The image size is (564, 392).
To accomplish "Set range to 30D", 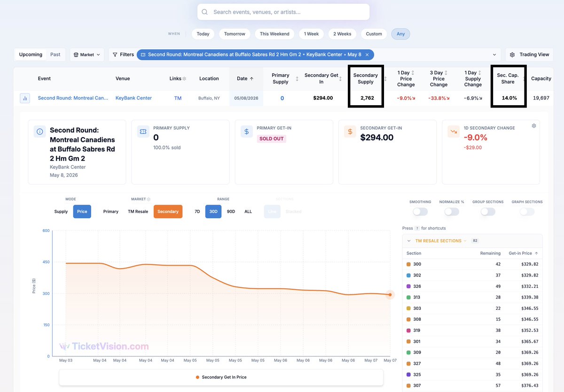I will 213,212.
